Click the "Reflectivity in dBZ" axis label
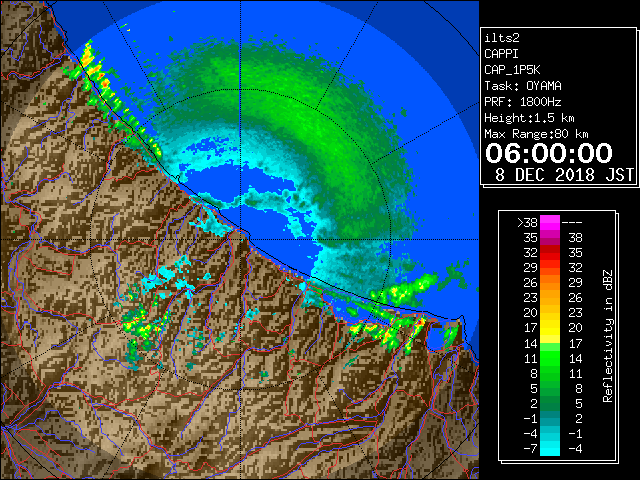The image size is (640, 480). 607,336
